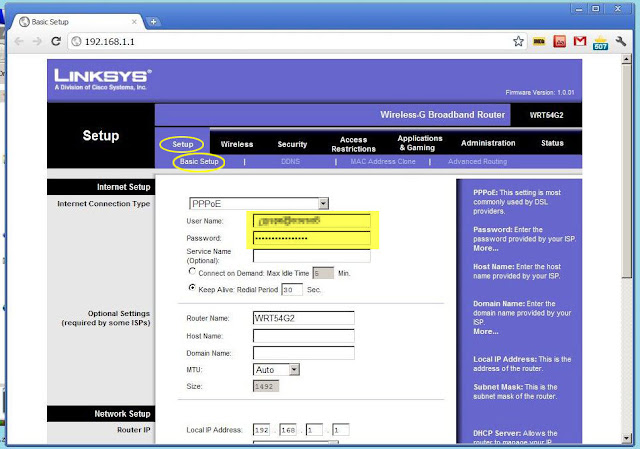640x449 pixels.
Task: Open the Gmail extension icon
Action: coord(580,41)
